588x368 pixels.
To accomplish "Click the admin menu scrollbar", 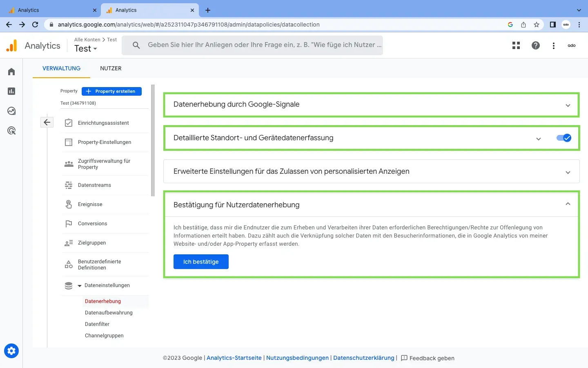I will pyautogui.click(x=153, y=140).
